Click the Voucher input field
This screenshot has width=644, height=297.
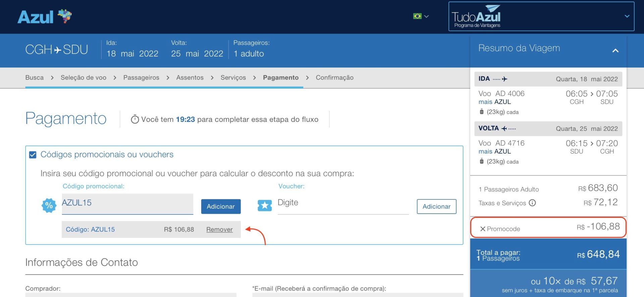tap(343, 203)
